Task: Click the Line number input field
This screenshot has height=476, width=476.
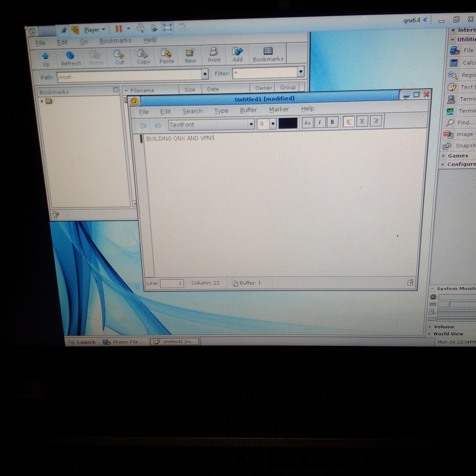Action: 172,283
